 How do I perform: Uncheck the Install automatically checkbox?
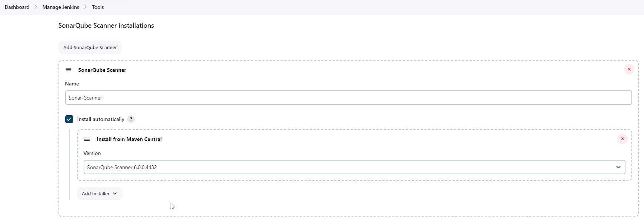pyautogui.click(x=69, y=119)
